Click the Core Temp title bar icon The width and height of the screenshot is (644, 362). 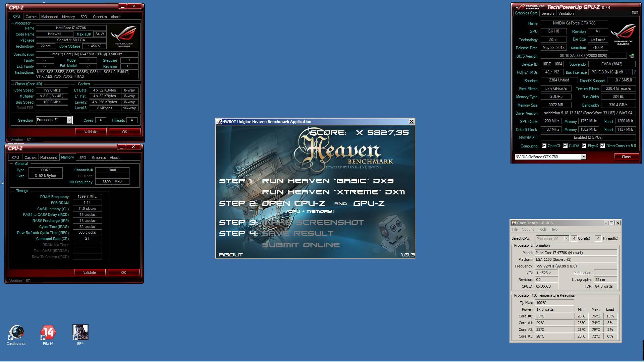[514, 223]
